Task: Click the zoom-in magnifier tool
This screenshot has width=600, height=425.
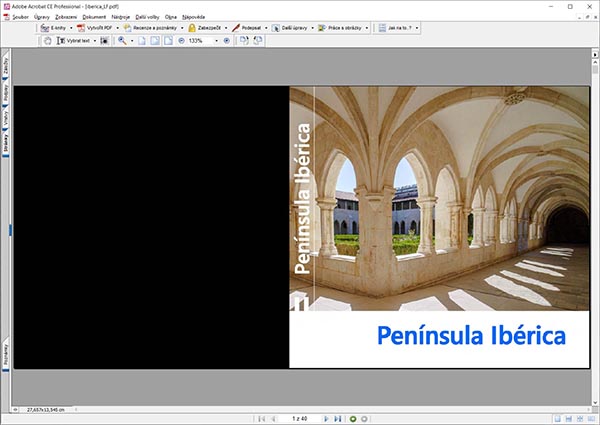Action: 122,41
